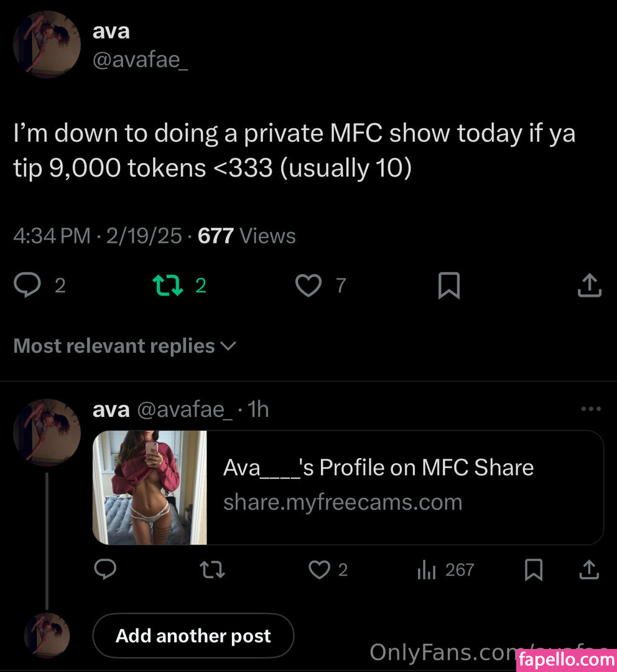Reply to the main post
617x672 pixels.
tap(27, 286)
